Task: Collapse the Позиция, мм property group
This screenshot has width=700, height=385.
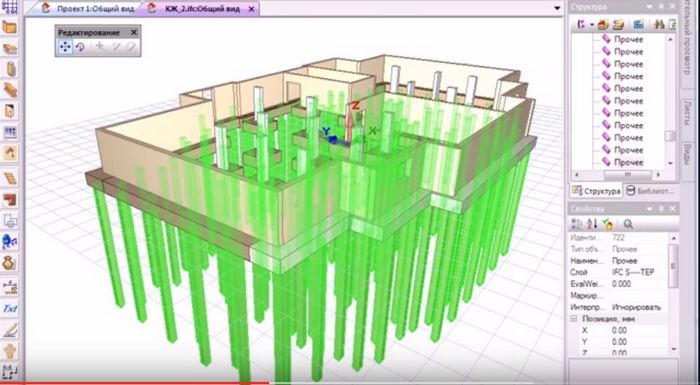Action: click(574, 319)
